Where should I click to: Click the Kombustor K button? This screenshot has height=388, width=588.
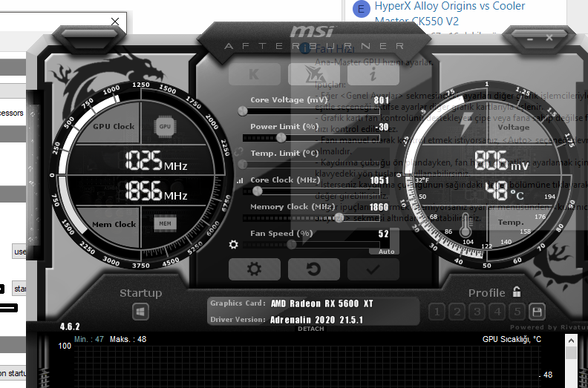pyautogui.click(x=254, y=74)
